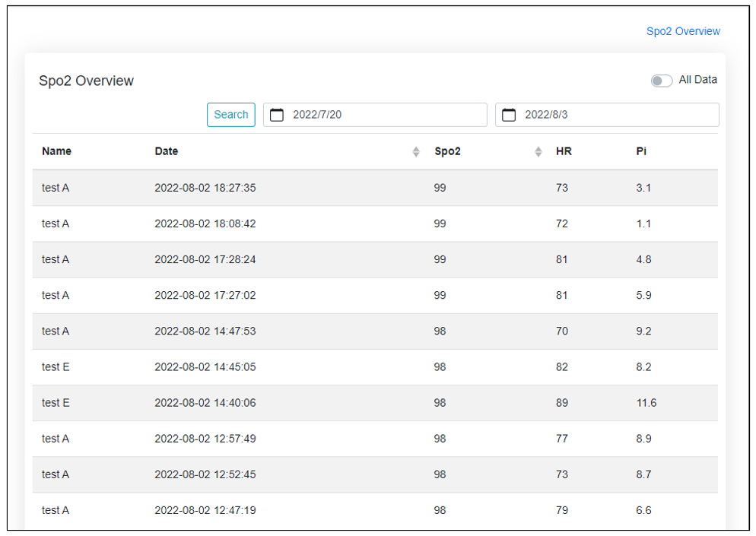The image size is (756, 536).
Task: Click the Spo2 column header label
Action: (x=447, y=151)
